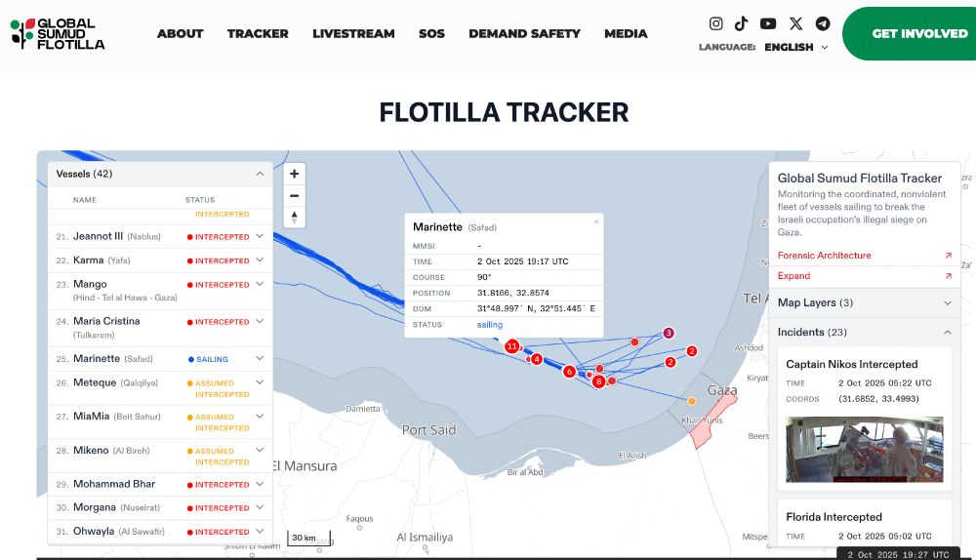Viewport: 976px width, 560px height.
Task: Select the Maria Cristina vessel name
Action: tap(106, 321)
